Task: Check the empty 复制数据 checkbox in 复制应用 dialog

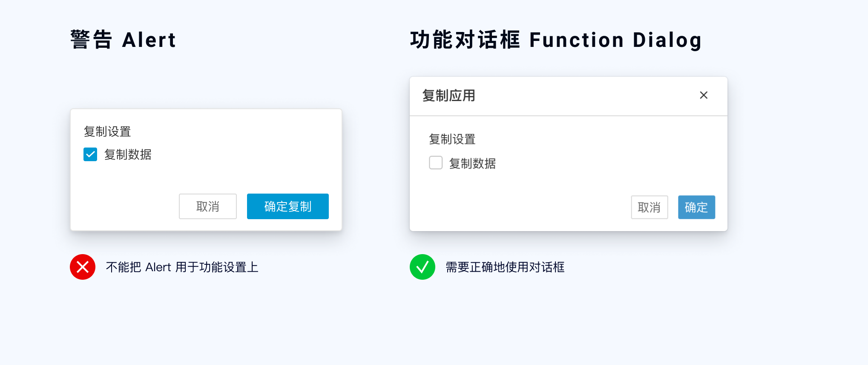Action: tap(436, 163)
